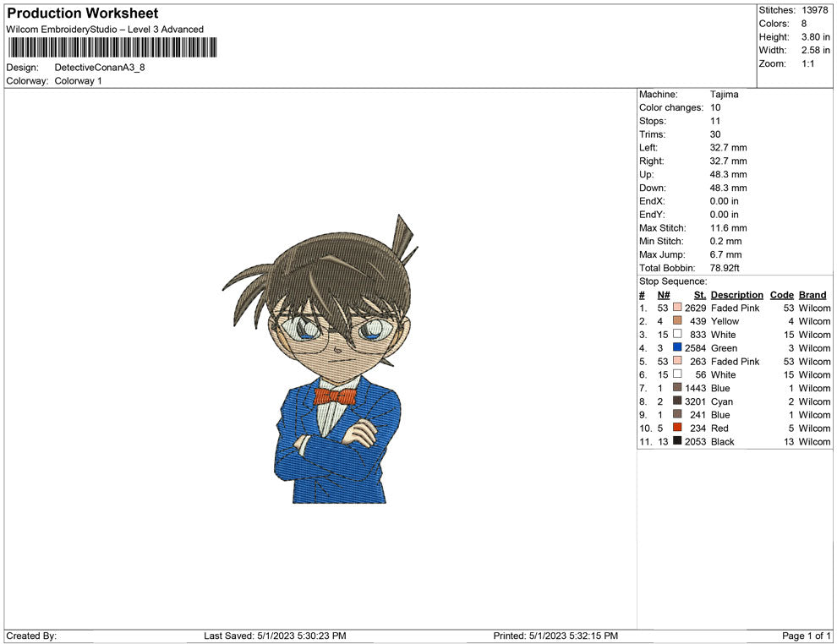
Task: Click the Conan embroidery design preview
Action: 320,358
